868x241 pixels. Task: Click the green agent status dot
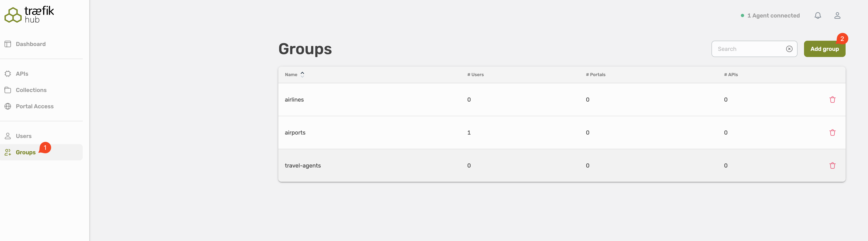point(742,15)
